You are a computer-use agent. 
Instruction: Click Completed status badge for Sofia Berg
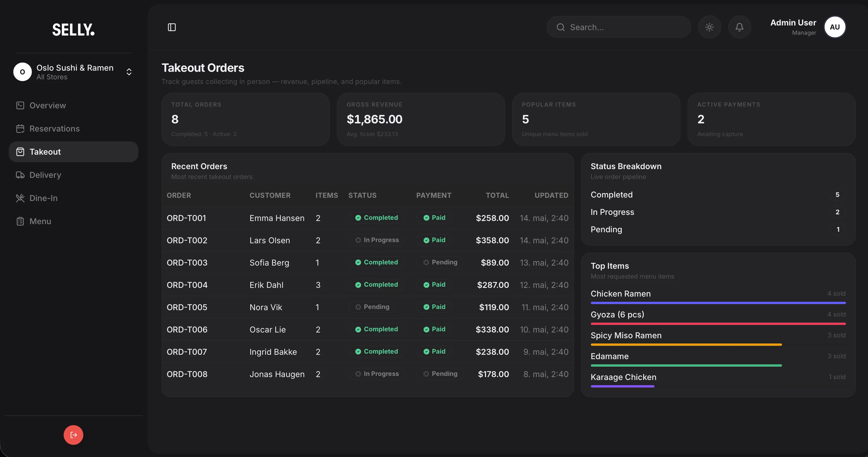(376, 262)
